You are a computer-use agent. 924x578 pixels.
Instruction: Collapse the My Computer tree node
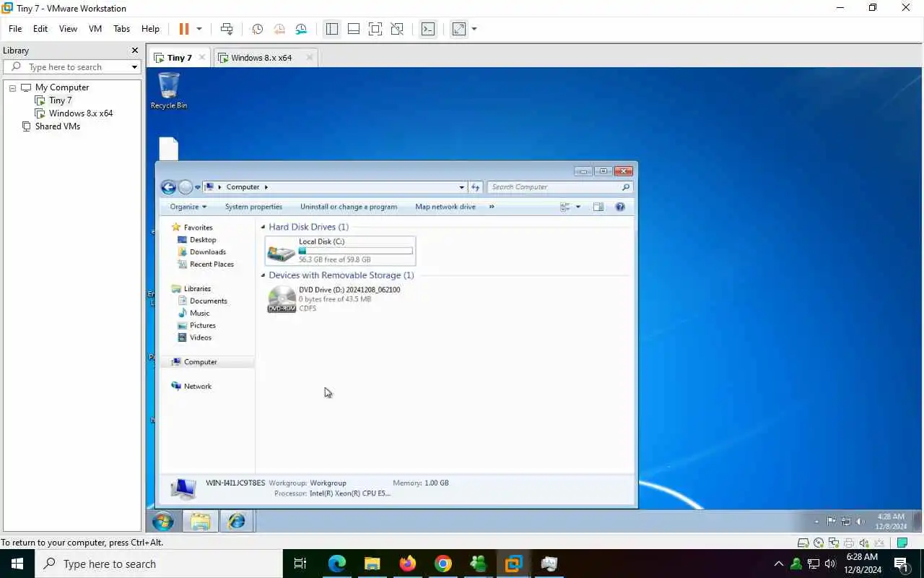click(12, 87)
